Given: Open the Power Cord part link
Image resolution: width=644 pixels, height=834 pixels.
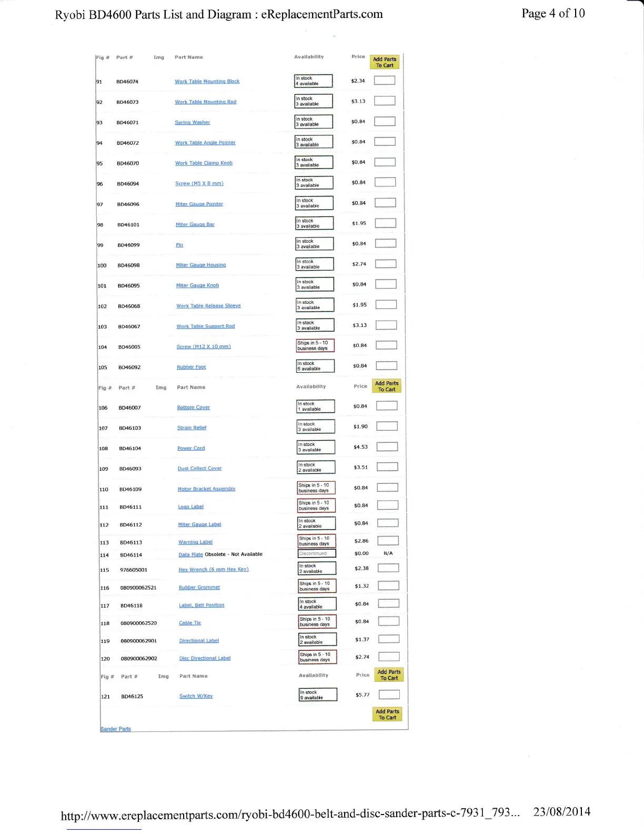Looking at the screenshot, I should tap(191, 449).
